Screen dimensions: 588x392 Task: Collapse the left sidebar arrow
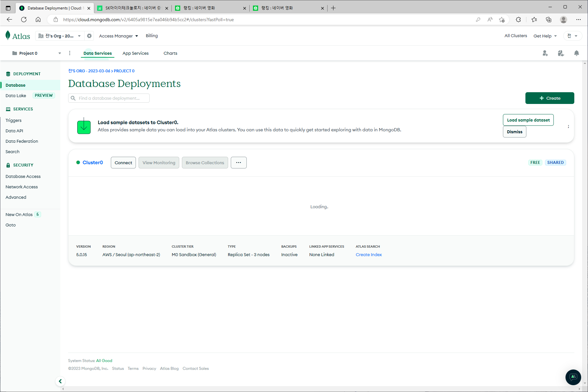pyautogui.click(x=60, y=381)
